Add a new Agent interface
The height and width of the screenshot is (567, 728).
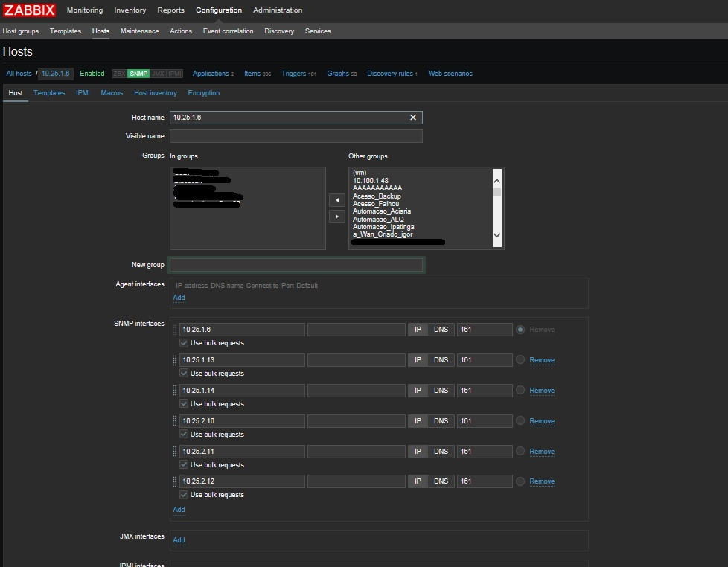(179, 298)
